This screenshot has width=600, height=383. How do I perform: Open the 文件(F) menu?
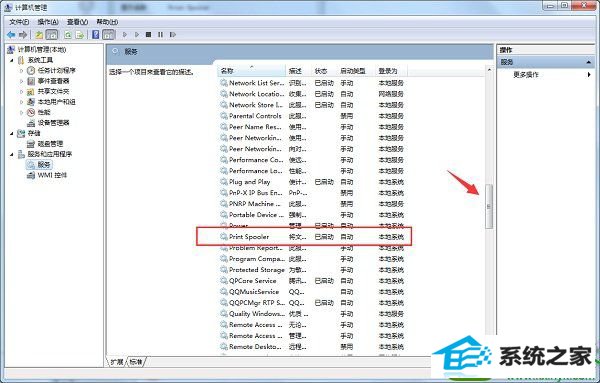[19, 22]
